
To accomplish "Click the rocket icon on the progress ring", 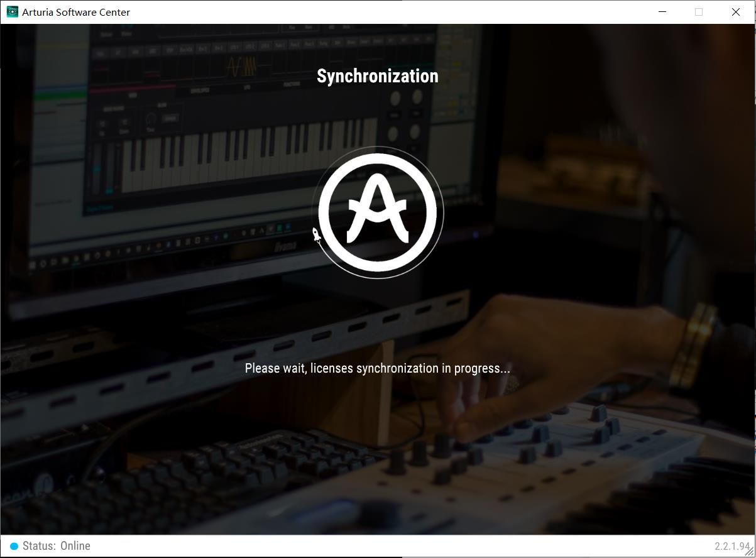I will click(x=317, y=236).
